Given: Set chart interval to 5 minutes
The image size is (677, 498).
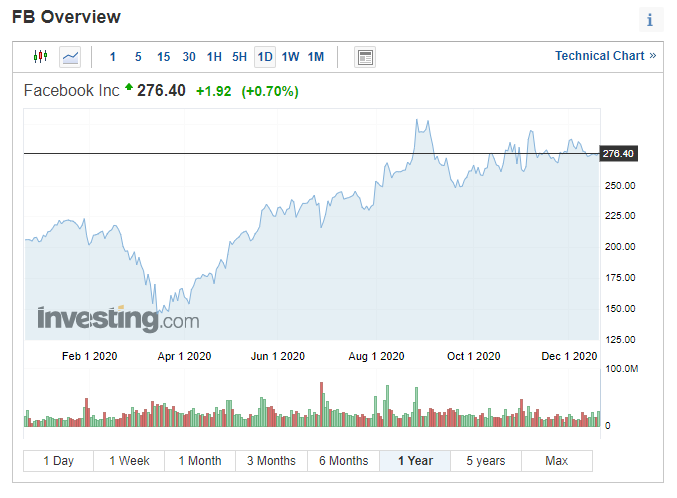Looking at the screenshot, I should click(x=138, y=57).
